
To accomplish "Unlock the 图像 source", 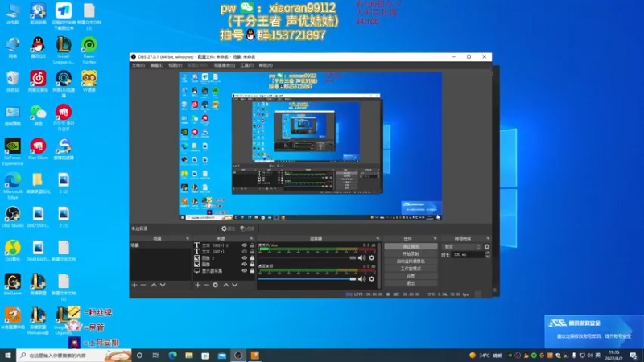I will [252, 265].
